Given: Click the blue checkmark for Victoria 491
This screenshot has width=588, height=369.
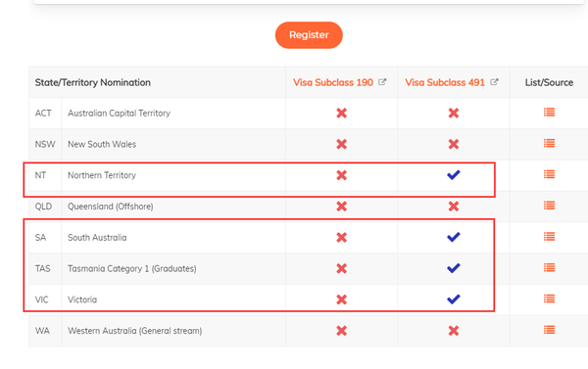Looking at the screenshot, I should click(x=454, y=299).
